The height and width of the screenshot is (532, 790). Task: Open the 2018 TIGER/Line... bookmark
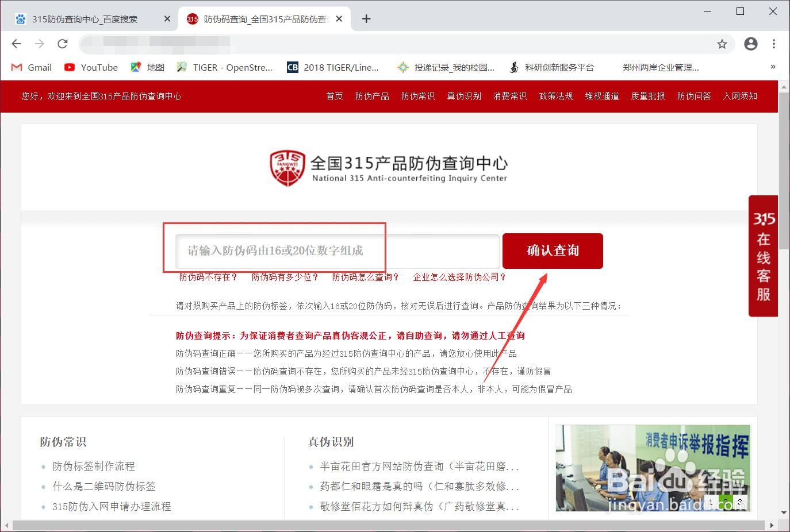333,67
